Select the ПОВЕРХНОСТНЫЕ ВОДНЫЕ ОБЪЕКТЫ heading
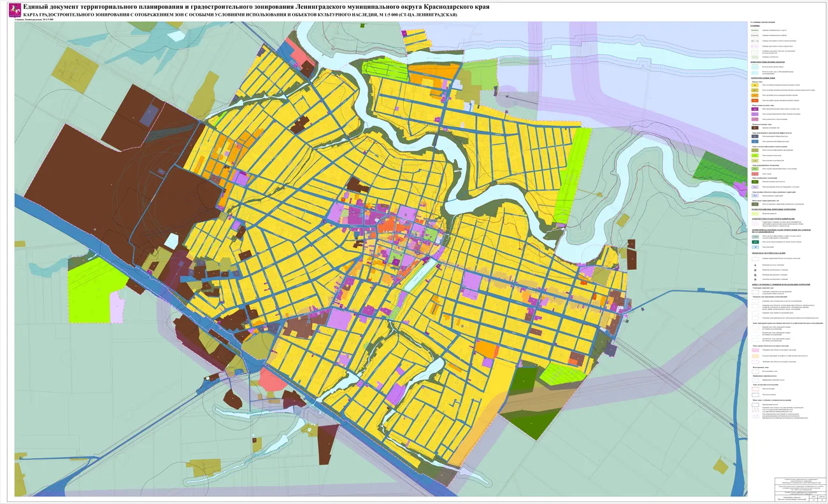This screenshot has width=828, height=504. coord(767,62)
